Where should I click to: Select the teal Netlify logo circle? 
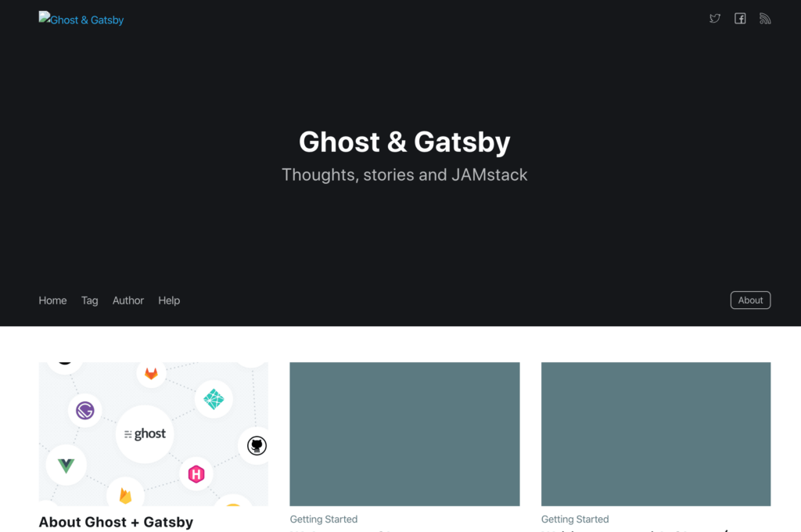pyautogui.click(x=214, y=399)
